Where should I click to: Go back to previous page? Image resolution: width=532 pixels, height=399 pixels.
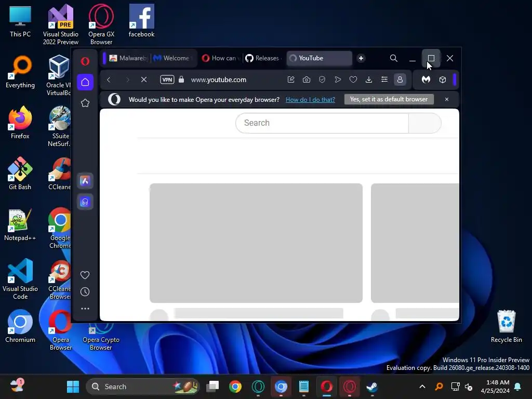(x=109, y=79)
